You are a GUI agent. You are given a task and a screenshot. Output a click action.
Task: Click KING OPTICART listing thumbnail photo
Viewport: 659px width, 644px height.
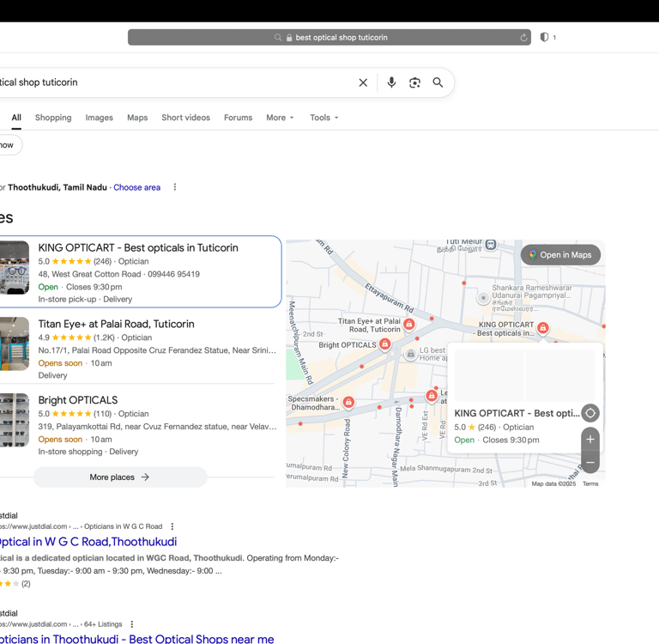pyautogui.click(x=15, y=268)
